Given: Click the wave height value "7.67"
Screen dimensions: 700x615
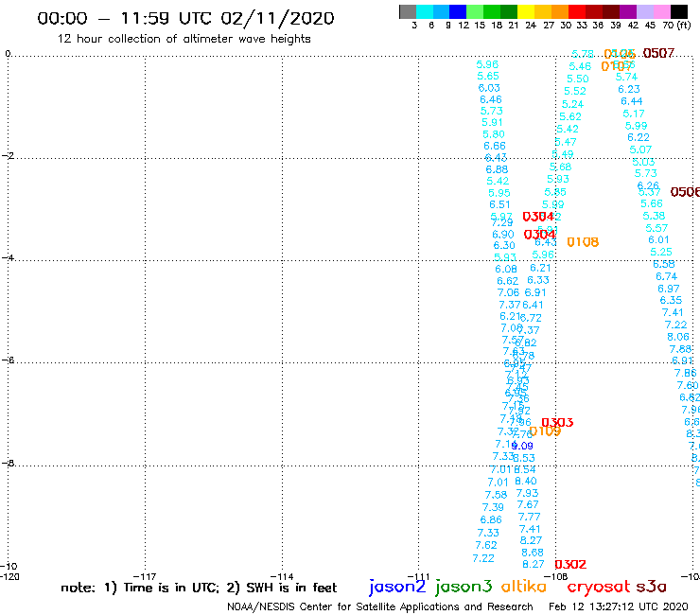Looking at the screenshot, I should tap(528, 504).
